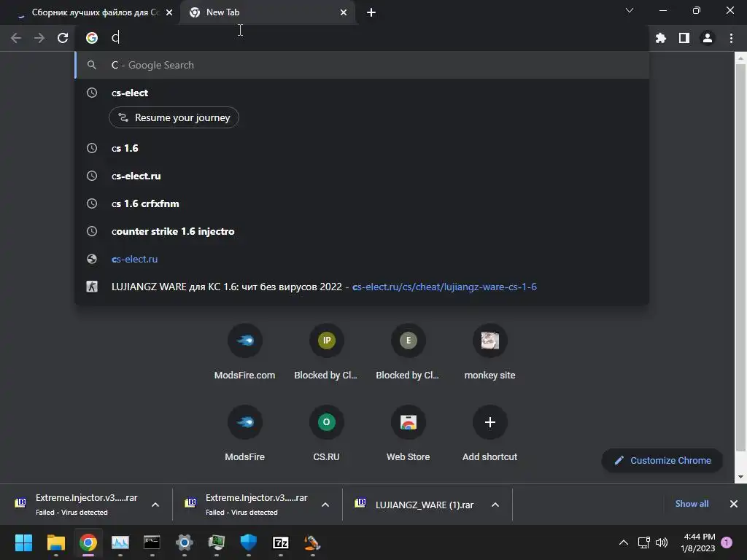Click the browser back arrow
The image size is (747, 560).
coord(16,38)
